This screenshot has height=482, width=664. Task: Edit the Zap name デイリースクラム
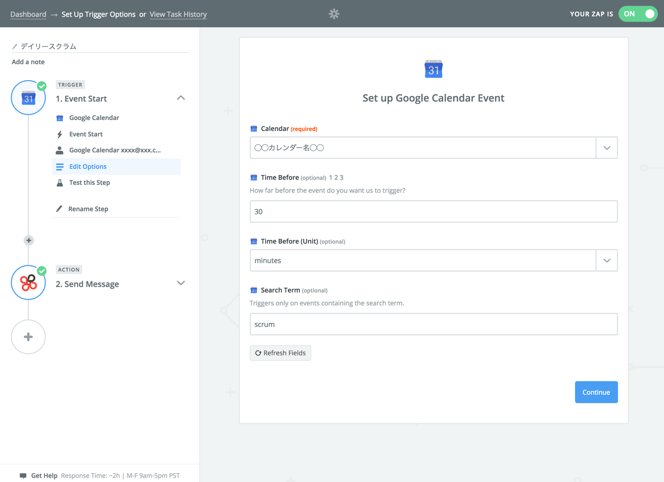click(49, 46)
